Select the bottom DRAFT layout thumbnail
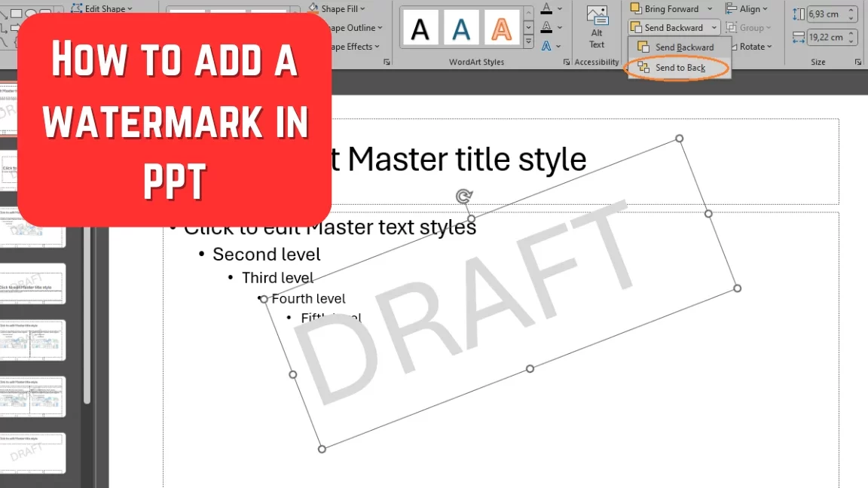The width and height of the screenshot is (868, 488). pos(33,453)
